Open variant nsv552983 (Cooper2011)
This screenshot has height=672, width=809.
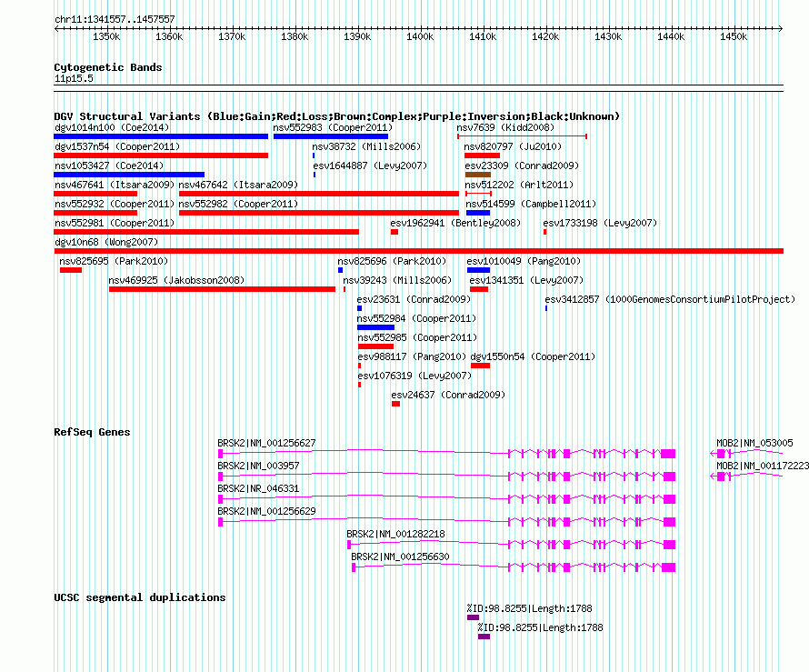coord(333,127)
